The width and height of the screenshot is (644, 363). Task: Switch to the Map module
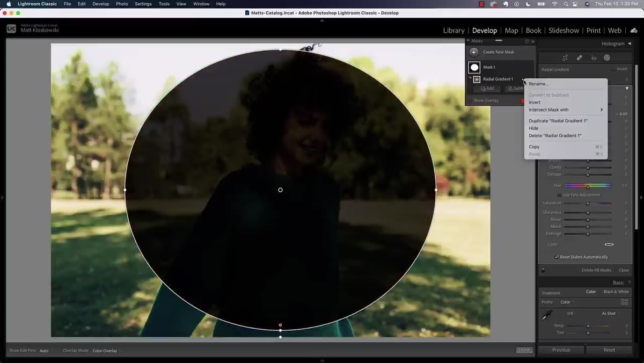click(x=511, y=31)
